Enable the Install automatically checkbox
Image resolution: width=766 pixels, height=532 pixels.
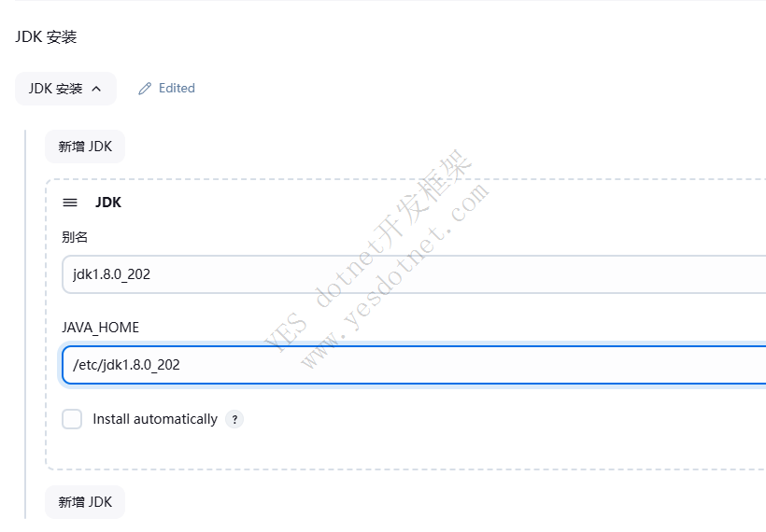click(72, 419)
